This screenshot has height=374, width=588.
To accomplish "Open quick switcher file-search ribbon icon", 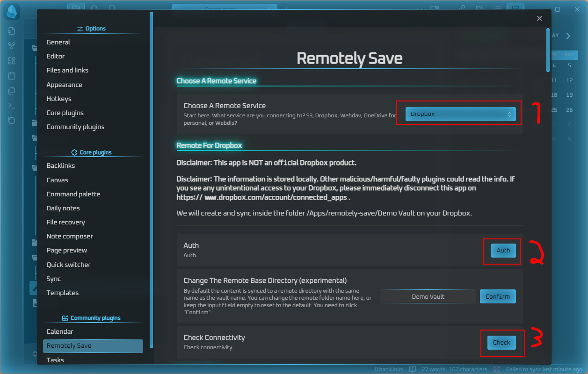I will click(12, 31).
